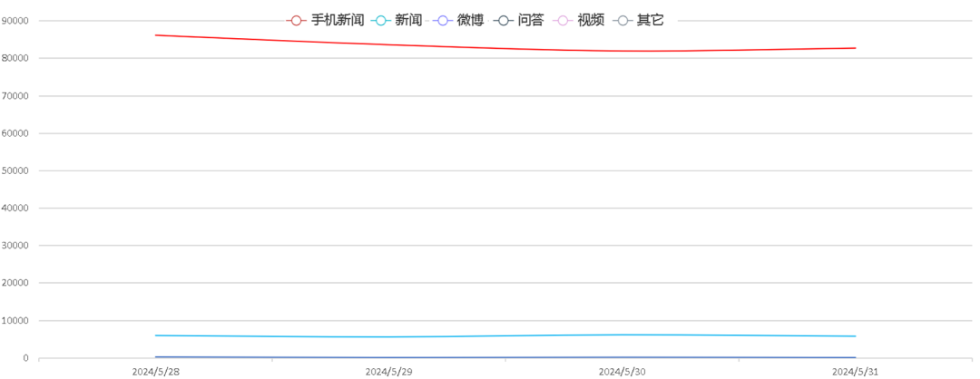Click the red 手机新闻 legend circle marker

[x=296, y=20]
